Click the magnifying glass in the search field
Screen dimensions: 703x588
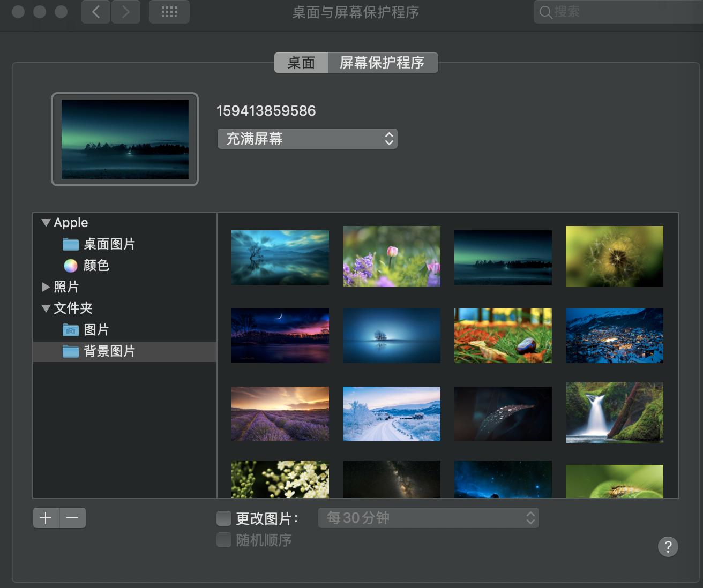pyautogui.click(x=546, y=12)
